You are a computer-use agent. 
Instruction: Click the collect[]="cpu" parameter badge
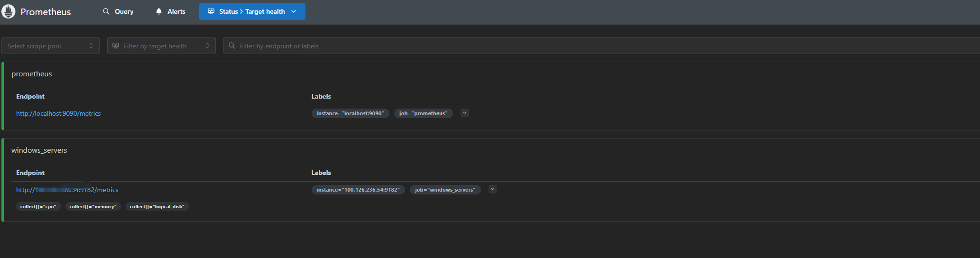tap(38, 206)
